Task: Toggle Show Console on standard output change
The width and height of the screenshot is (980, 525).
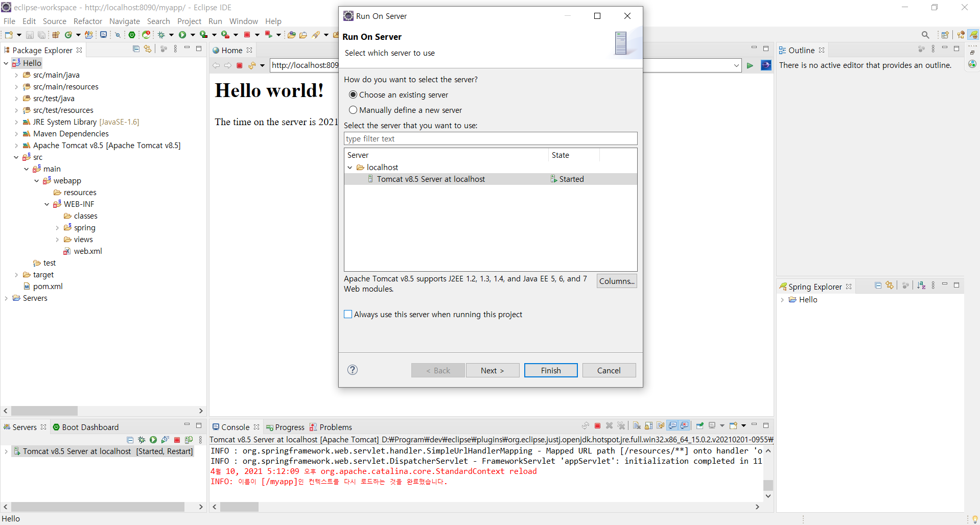Action: coord(672,426)
